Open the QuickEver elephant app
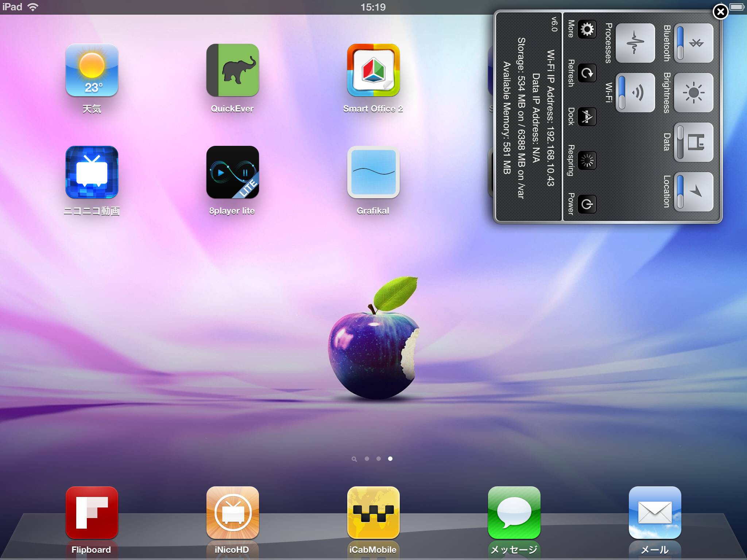Screen dimensions: 747x560 (233, 70)
